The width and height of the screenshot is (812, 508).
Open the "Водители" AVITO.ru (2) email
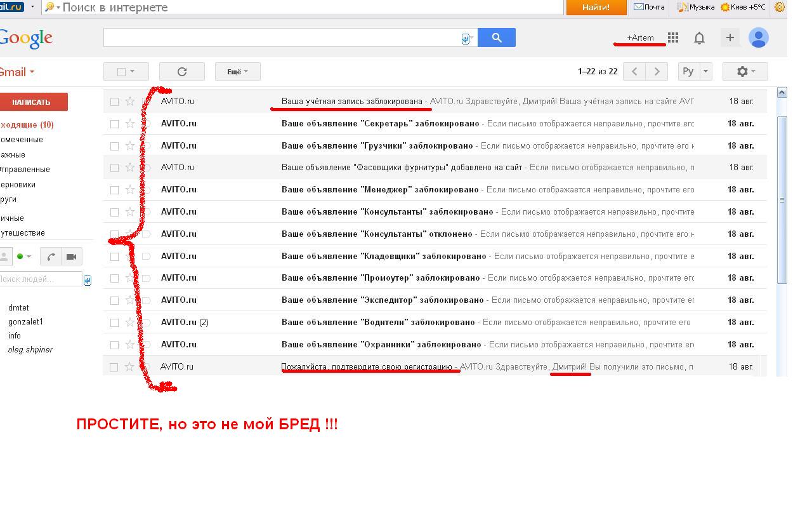pos(435,322)
